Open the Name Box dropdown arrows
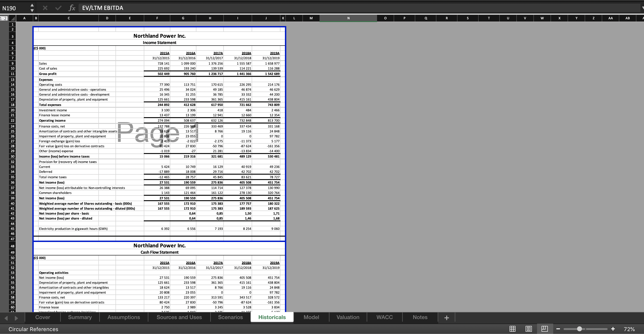Image resolution: width=644 pixels, height=334 pixels. point(32,8)
